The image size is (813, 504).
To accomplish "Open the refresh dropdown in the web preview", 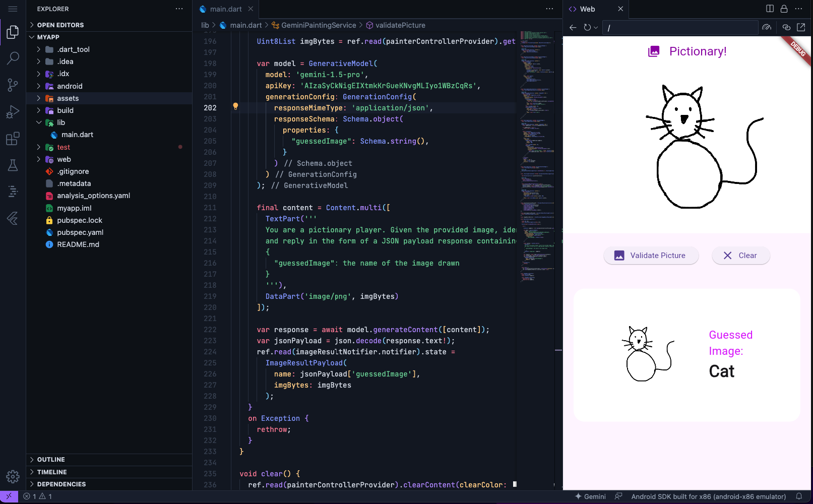I will (596, 27).
